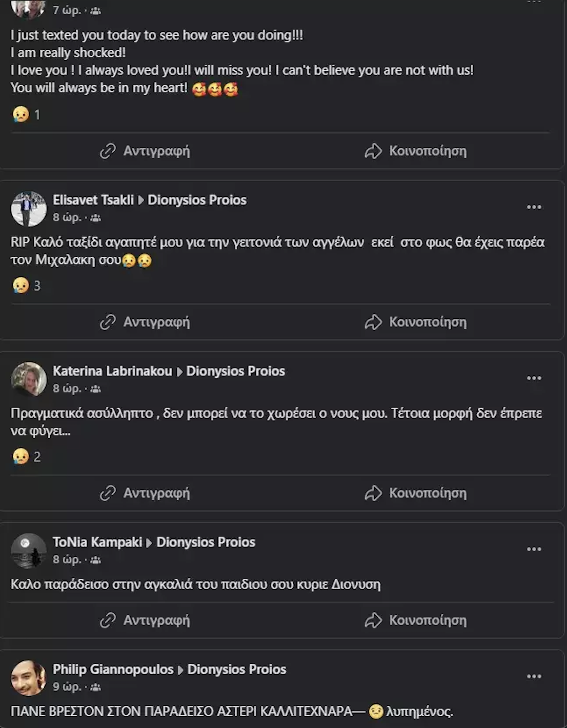Click Philip Giannopoulos's profile photo
This screenshot has width=567, height=728.
coord(29,678)
